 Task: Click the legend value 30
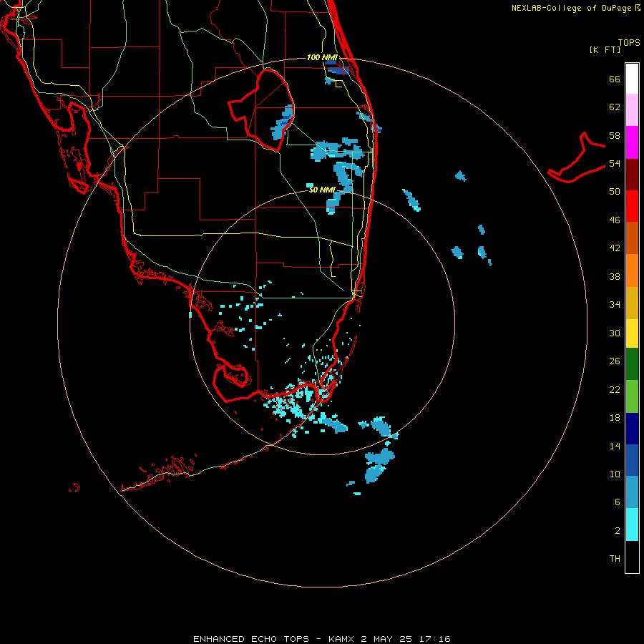point(615,333)
